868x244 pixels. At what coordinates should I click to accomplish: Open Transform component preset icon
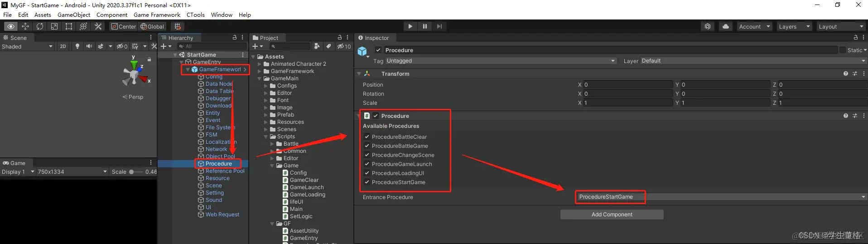pyautogui.click(x=855, y=73)
